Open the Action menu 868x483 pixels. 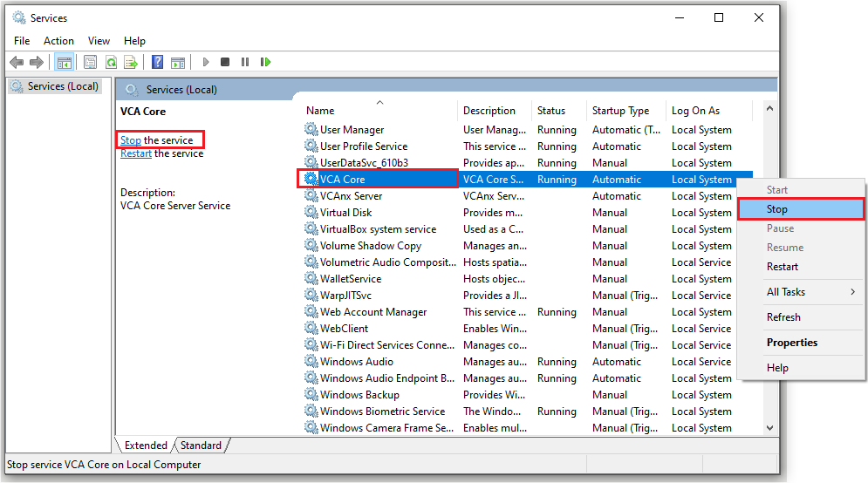58,41
